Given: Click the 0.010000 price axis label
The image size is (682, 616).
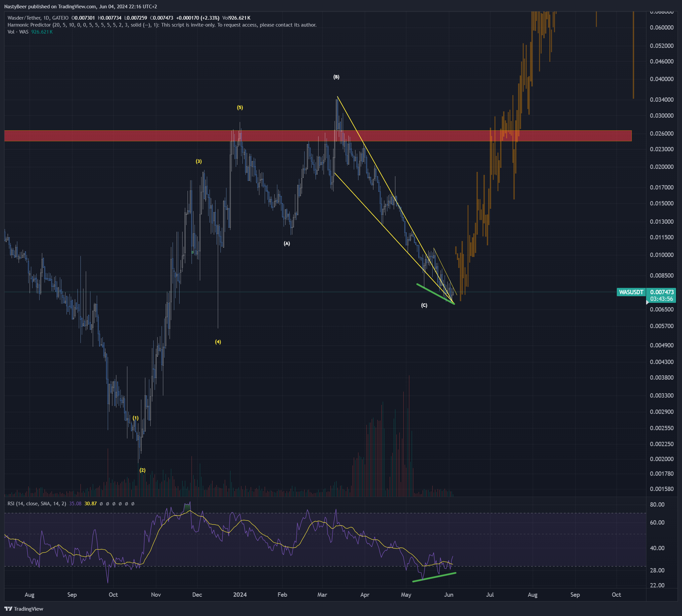Looking at the screenshot, I should (661, 255).
